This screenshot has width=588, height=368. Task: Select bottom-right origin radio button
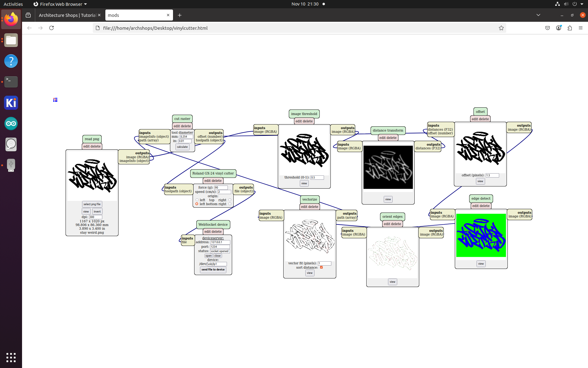tap(230, 204)
